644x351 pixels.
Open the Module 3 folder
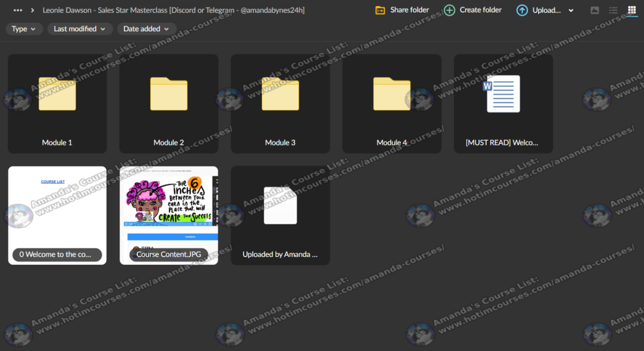(x=280, y=104)
